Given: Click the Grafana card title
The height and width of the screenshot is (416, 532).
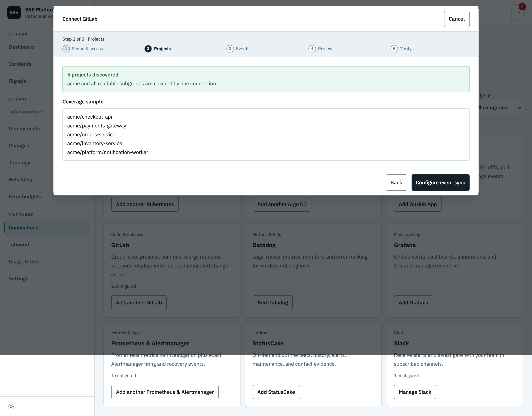Looking at the screenshot, I should click(405, 245).
